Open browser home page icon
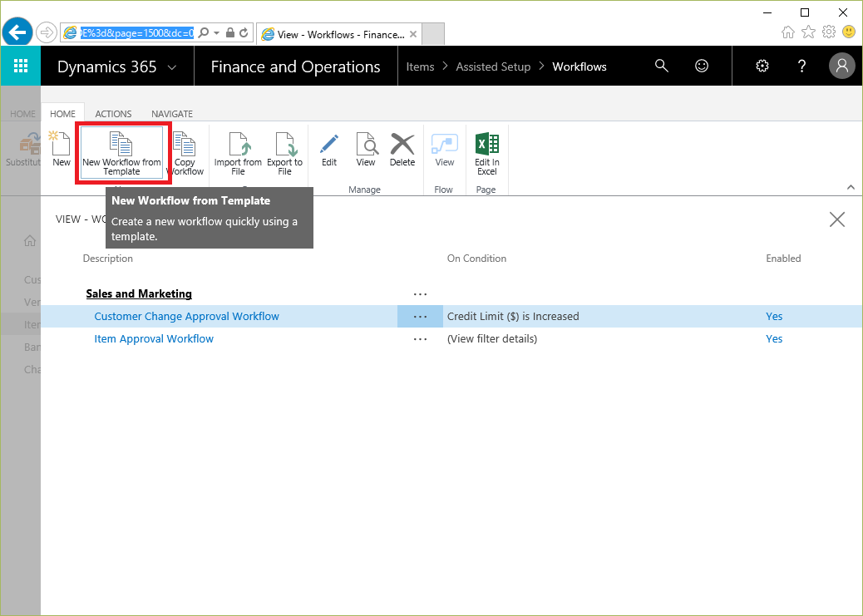This screenshot has width=863, height=616. (x=788, y=32)
